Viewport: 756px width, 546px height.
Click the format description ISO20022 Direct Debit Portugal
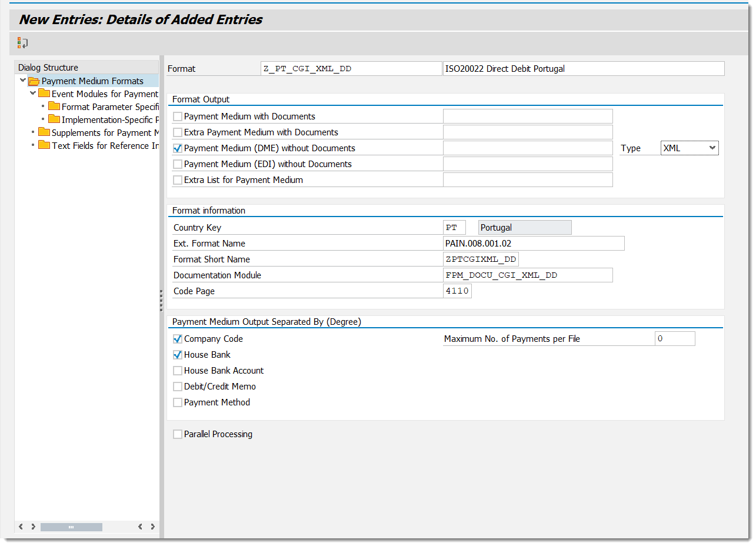pyautogui.click(x=584, y=69)
